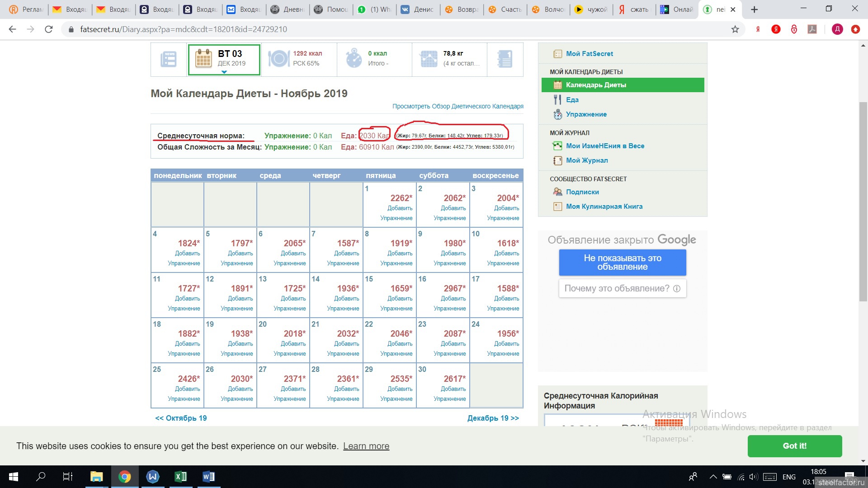Click the page vertical scrollbar thumb
This screenshot has width=868, height=488.
point(863,202)
